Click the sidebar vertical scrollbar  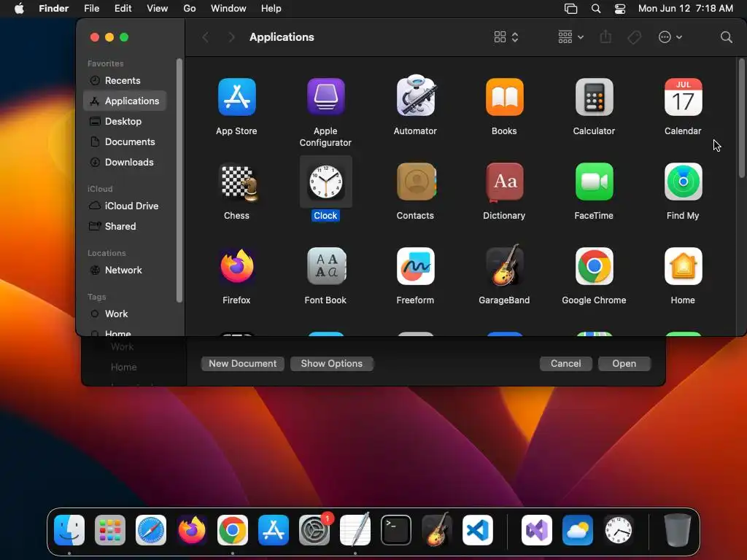pyautogui.click(x=179, y=180)
